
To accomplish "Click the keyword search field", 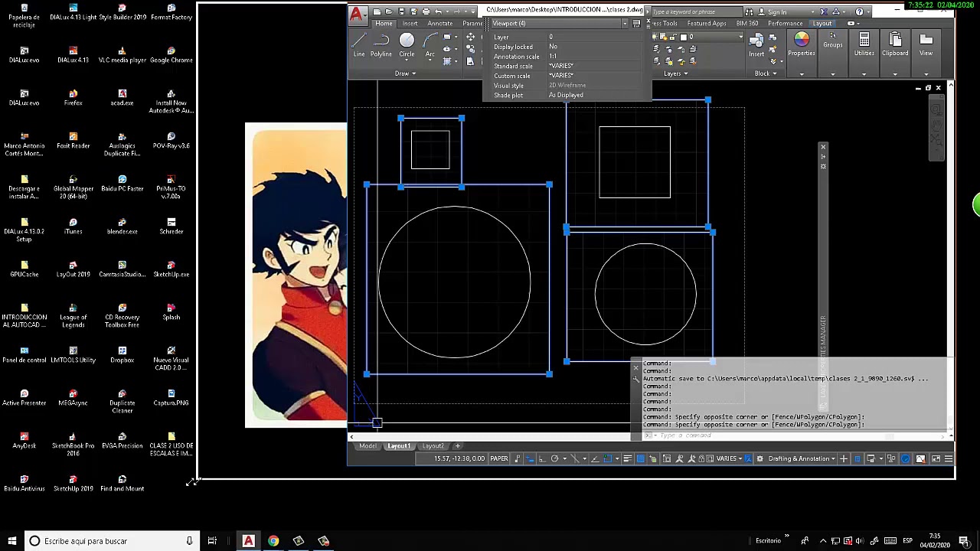I will click(x=697, y=11).
